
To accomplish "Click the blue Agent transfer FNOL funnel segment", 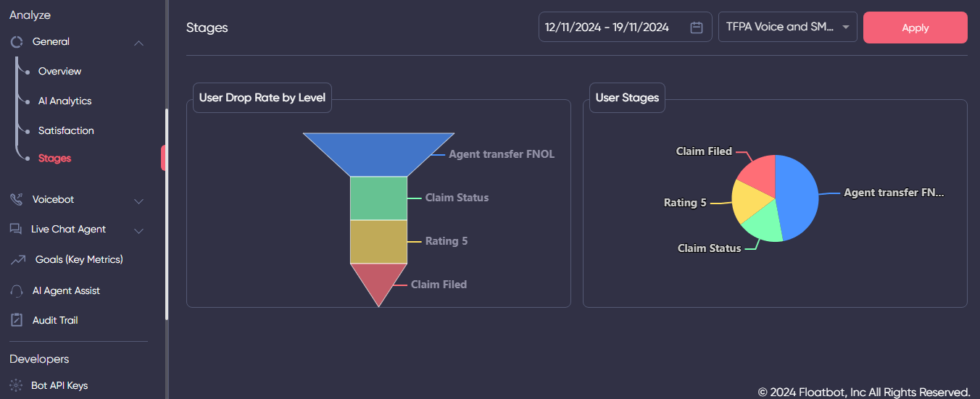I will coord(378,154).
